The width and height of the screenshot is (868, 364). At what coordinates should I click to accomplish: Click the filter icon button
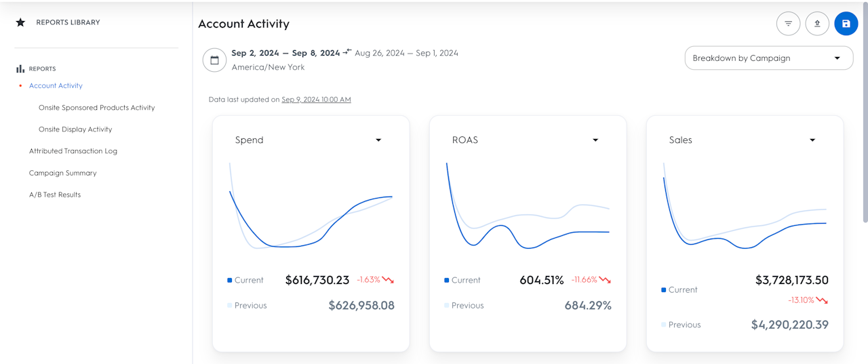[788, 24]
